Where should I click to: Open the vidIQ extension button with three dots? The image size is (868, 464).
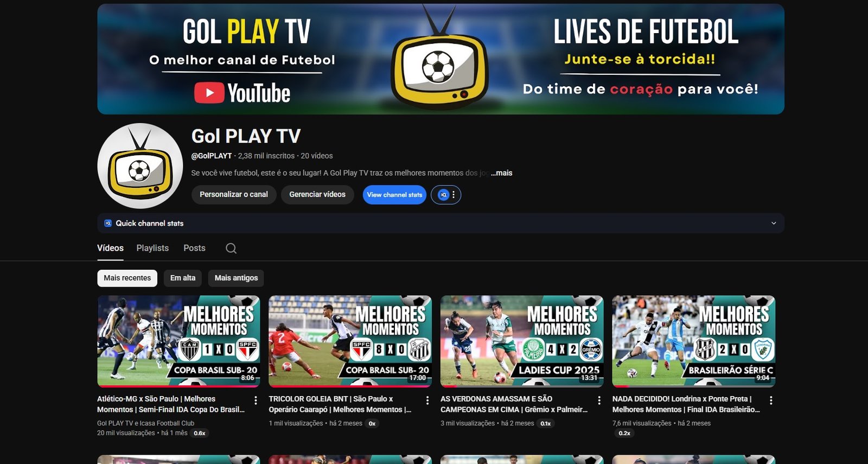[x=446, y=195]
